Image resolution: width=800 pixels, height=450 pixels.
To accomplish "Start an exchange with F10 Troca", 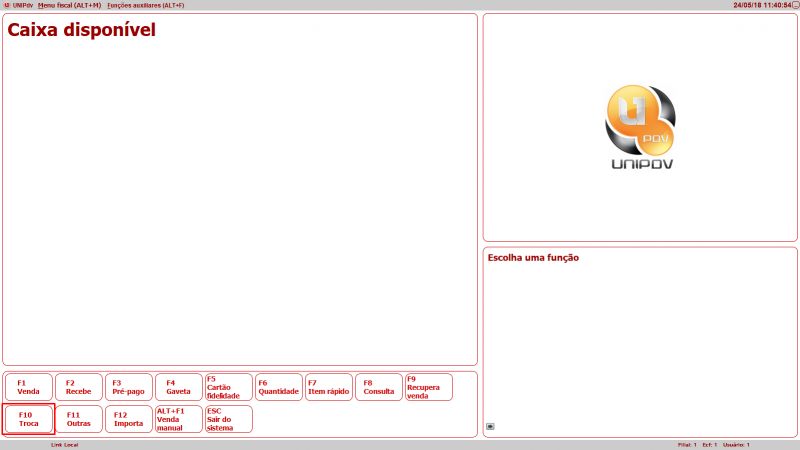I will (x=29, y=419).
